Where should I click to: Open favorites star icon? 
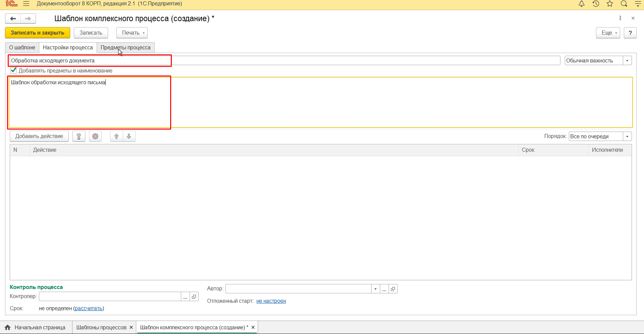click(610, 4)
